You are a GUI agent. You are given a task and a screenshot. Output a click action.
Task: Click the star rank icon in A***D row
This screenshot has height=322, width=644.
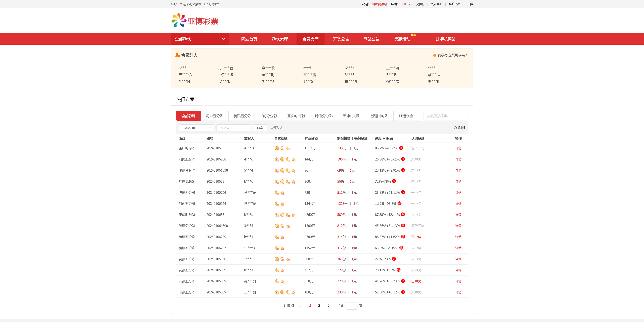click(288, 149)
